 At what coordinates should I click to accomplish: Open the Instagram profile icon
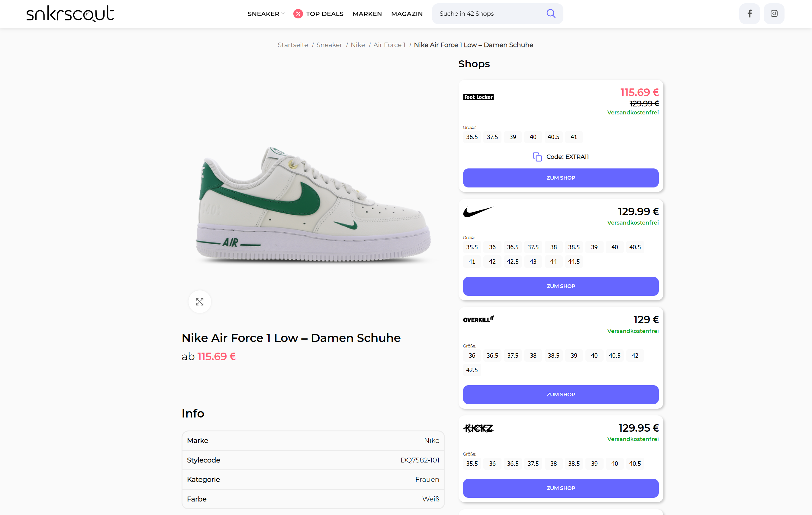click(x=774, y=14)
